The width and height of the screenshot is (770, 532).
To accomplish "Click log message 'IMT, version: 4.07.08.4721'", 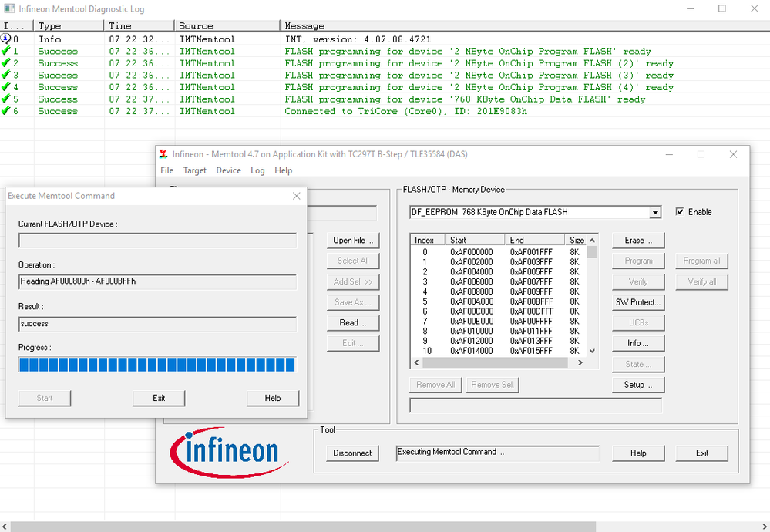I will coord(358,39).
